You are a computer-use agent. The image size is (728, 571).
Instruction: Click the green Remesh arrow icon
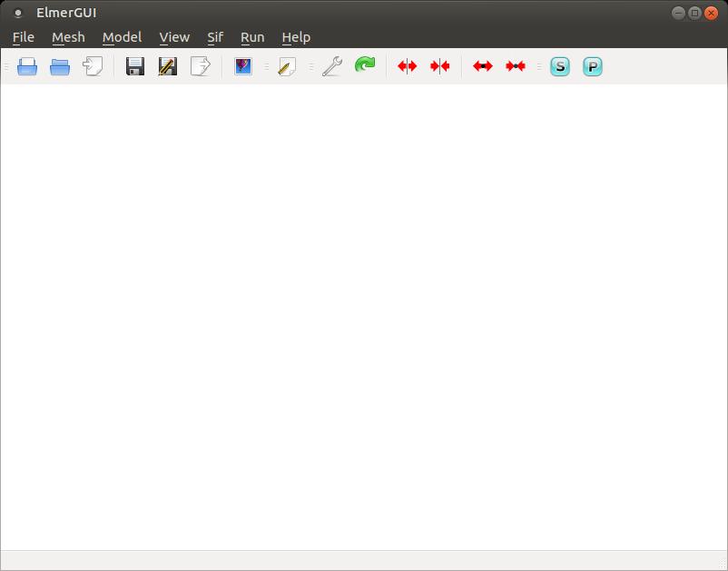point(365,65)
